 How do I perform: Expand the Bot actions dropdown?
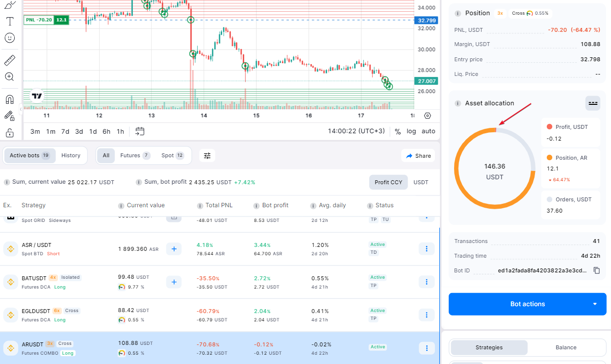coord(595,304)
